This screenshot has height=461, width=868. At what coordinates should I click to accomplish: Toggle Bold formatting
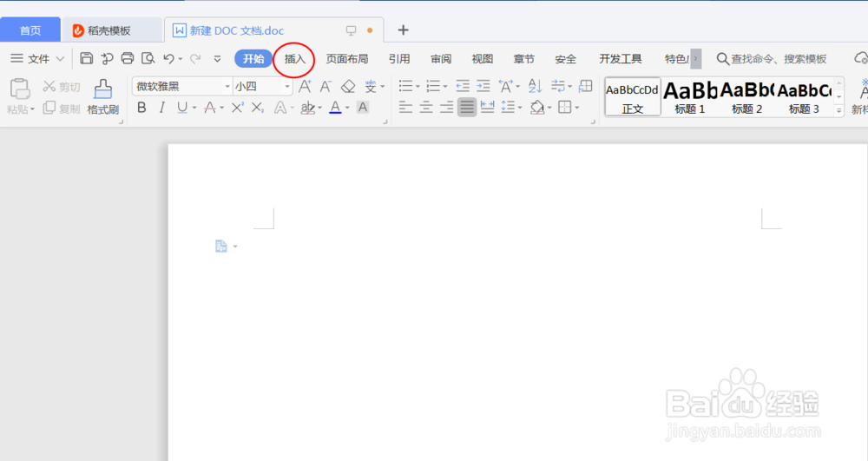141,108
